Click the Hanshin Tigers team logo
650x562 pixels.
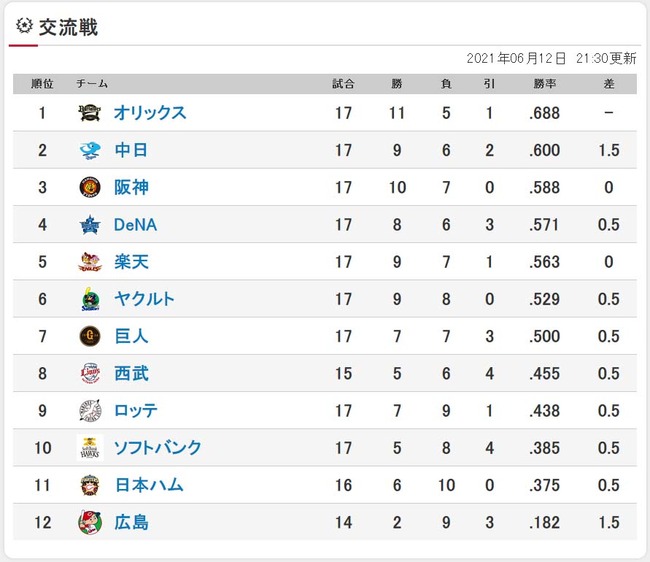[x=90, y=188]
